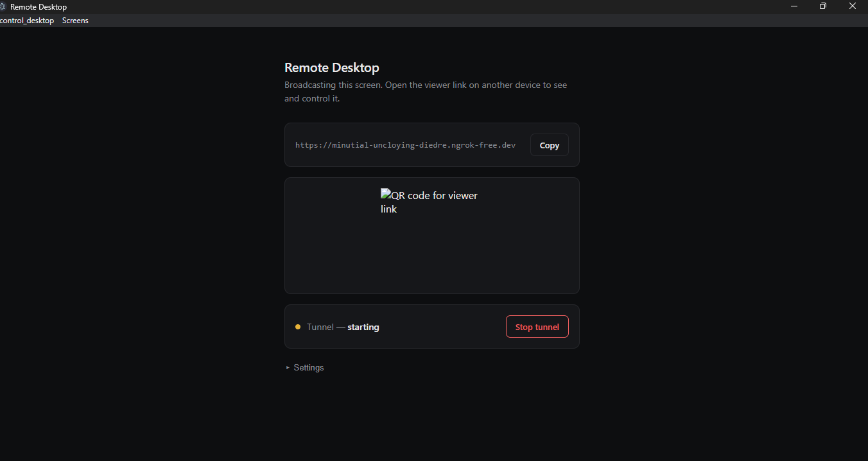Stop the running tunnel
The height and width of the screenshot is (461, 868).
[x=537, y=327]
